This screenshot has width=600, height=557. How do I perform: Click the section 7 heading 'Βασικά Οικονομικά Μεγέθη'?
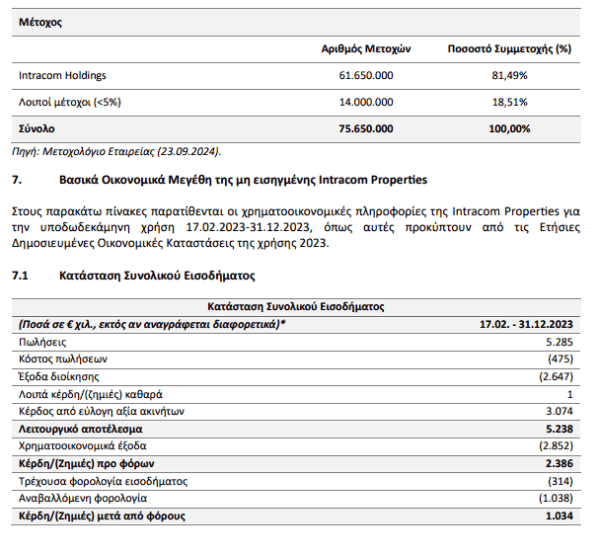(x=135, y=180)
